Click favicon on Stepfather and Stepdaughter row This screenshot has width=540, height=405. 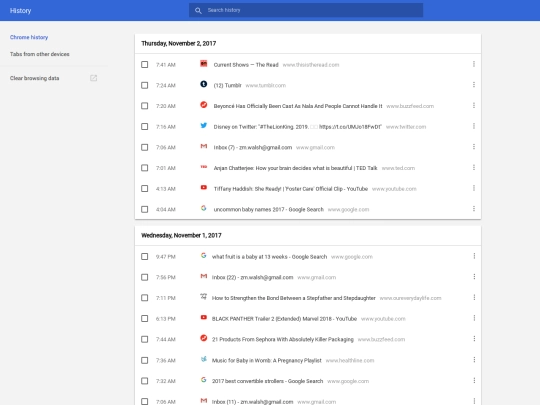[204, 297]
